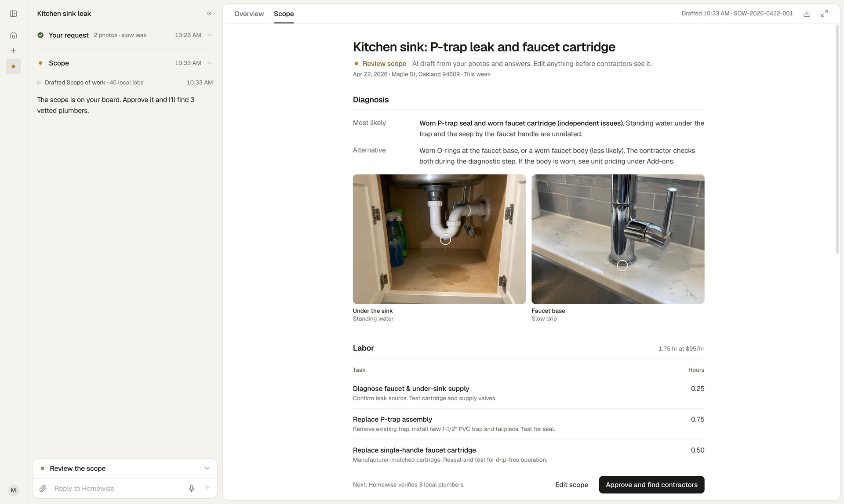Click the 0.75 hours value

(x=698, y=419)
